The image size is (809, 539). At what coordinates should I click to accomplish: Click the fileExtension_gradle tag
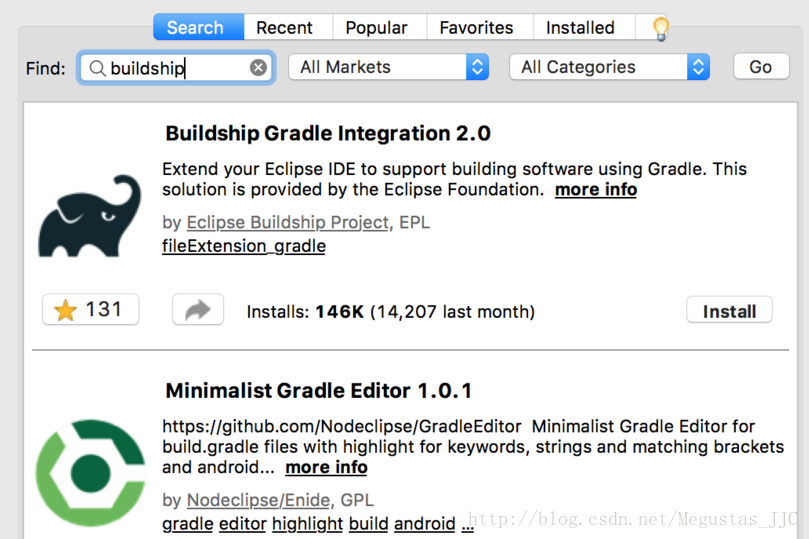click(244, 246)
